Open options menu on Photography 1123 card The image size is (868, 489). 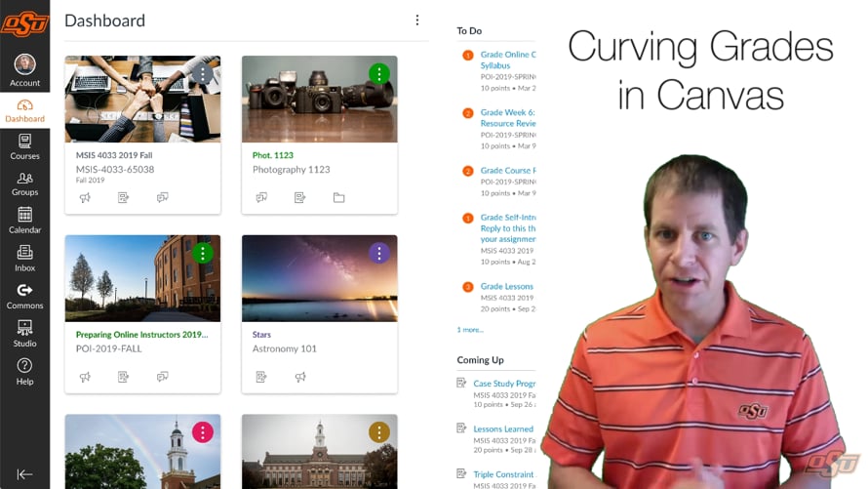tap(379, 73)
